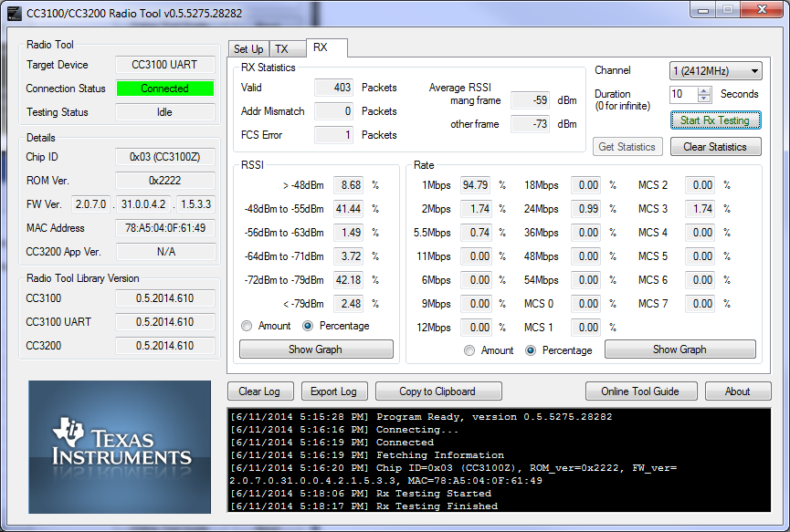
Task: Click Get Statistics button
Action: [627, 147]
